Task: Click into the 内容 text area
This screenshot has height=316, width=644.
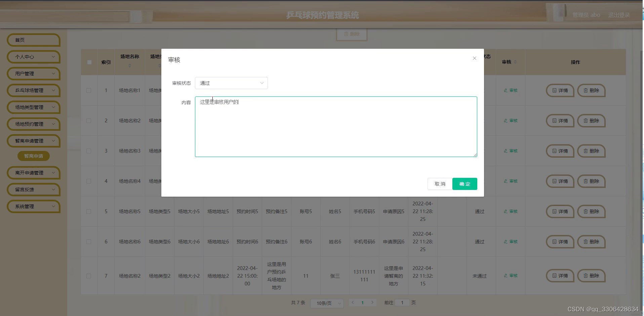Action: point(336,127)
